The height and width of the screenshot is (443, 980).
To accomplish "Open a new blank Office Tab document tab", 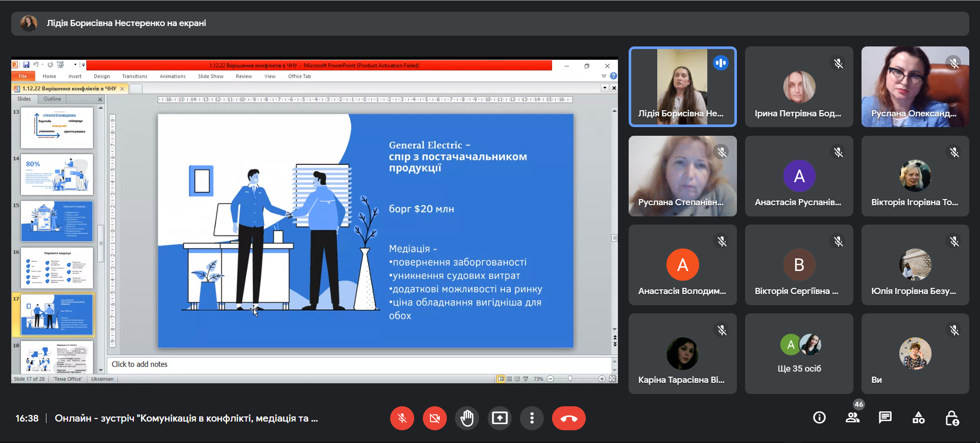I will click(136, 89).
